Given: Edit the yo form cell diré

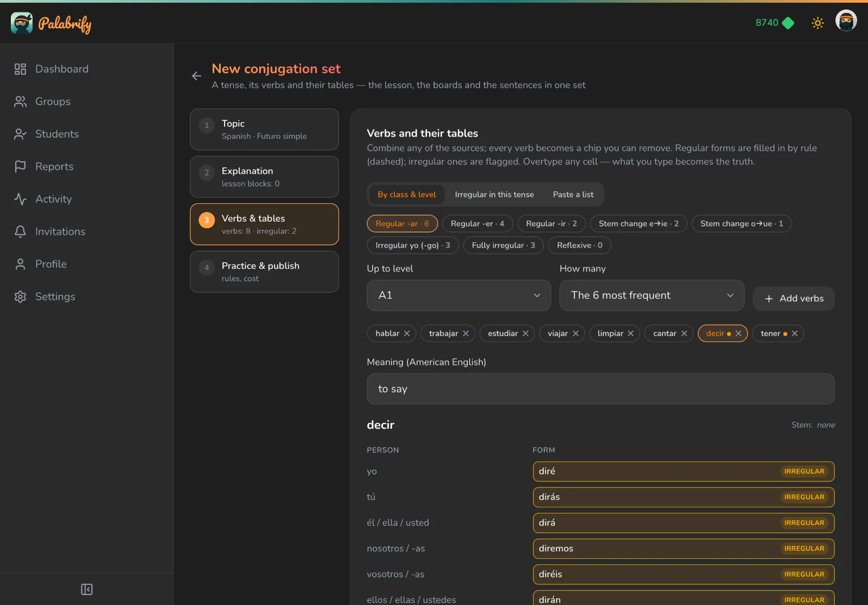Looking at the screenshot, I should coord(684,472).
